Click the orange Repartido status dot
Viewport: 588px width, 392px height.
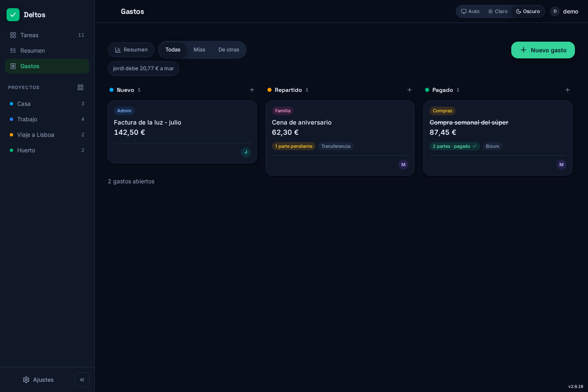(269, 90)
